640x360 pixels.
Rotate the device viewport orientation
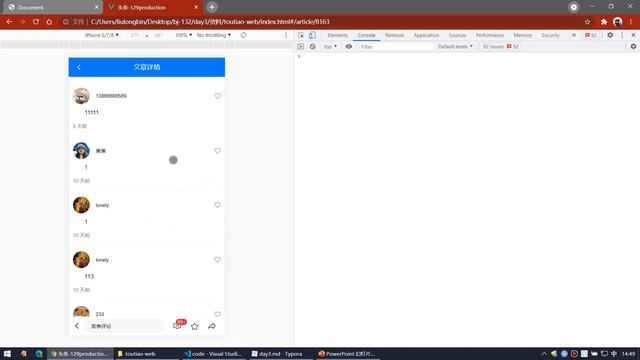coord(243,35)
